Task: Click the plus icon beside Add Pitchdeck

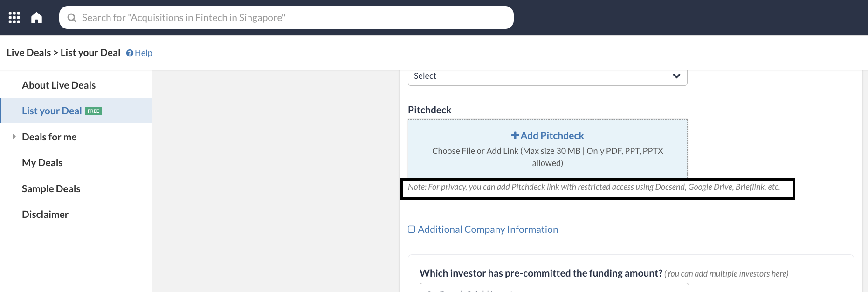Action: pos(515,135)
